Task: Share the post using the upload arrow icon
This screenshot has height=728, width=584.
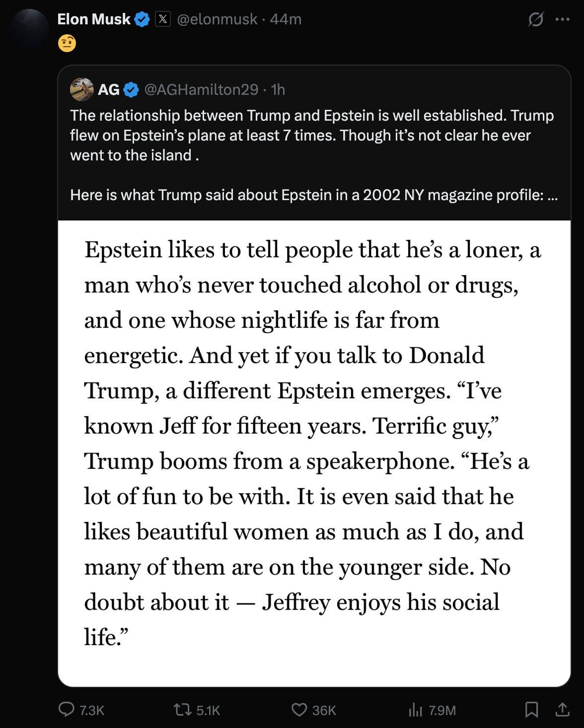Action: 562,710
